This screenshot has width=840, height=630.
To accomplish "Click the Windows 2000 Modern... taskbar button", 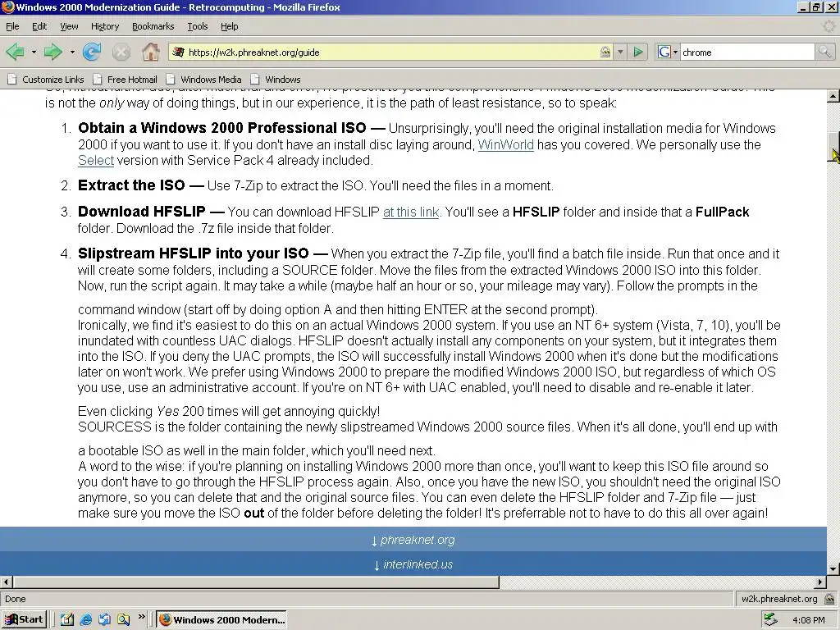I will [x=221, y=620].
